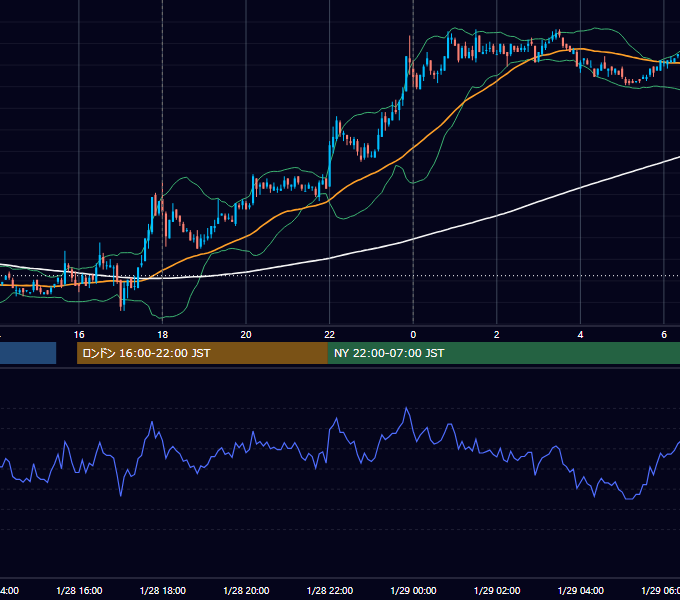Click the 1/29 04:00 timestamp on the lower axis
The height and width of the screenshot is (600, 680).
(581, 590)
